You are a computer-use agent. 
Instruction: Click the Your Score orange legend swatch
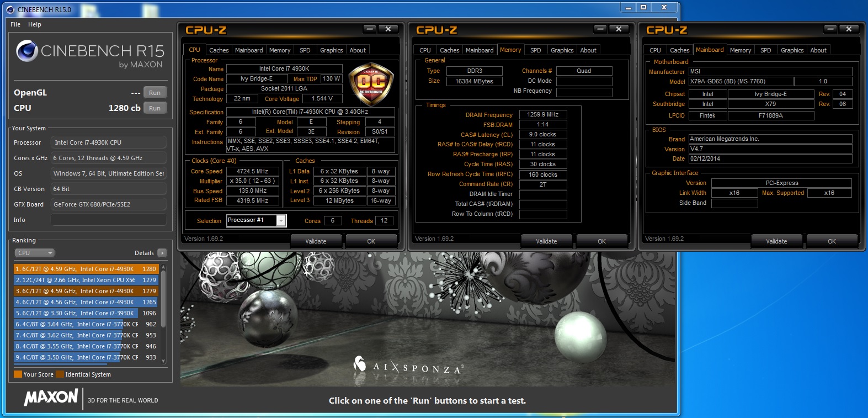tap(18, 374)
